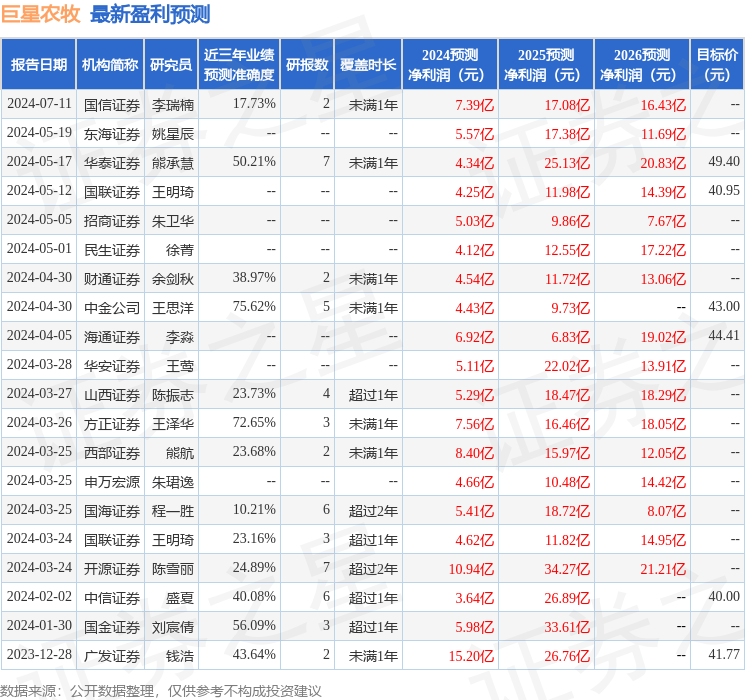
Task: Click the 目标价 column header
Action: tap(717, 65)
